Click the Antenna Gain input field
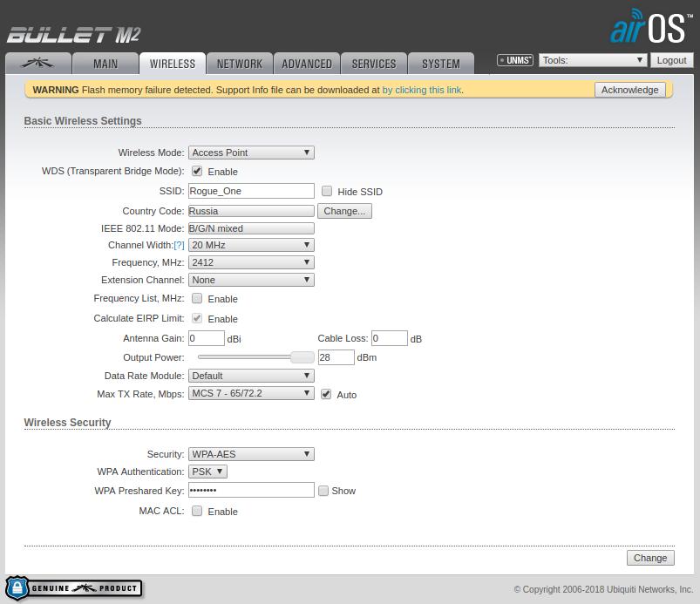700x604 pixels. (x=207, y=338)
